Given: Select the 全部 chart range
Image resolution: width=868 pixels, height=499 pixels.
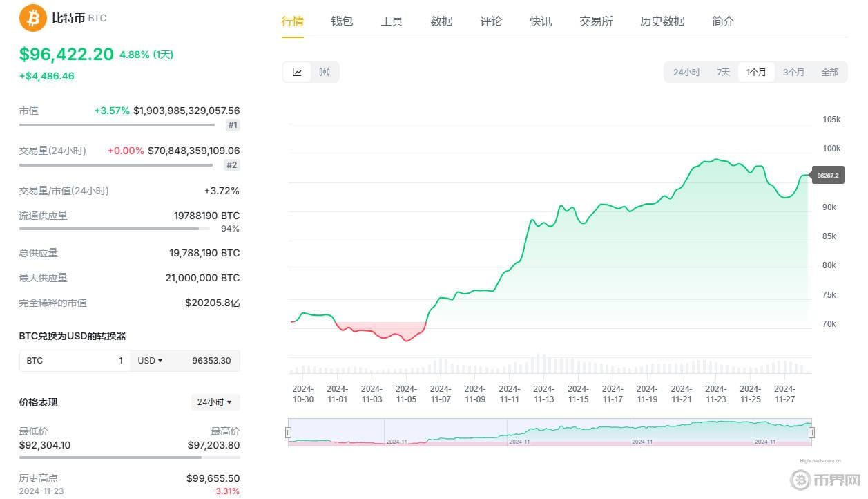Looking at the screenshot, I should [x=829, y=72].
